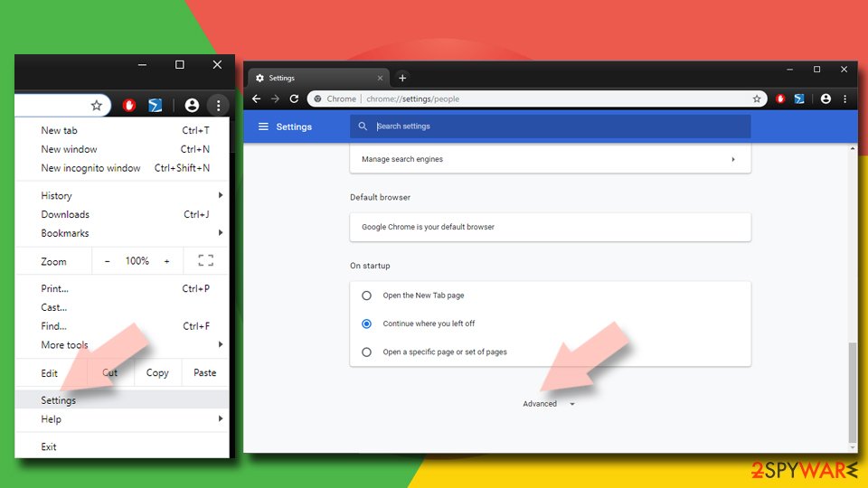Minimize the Settings window
868x488 pixels.
click(790, 70)
